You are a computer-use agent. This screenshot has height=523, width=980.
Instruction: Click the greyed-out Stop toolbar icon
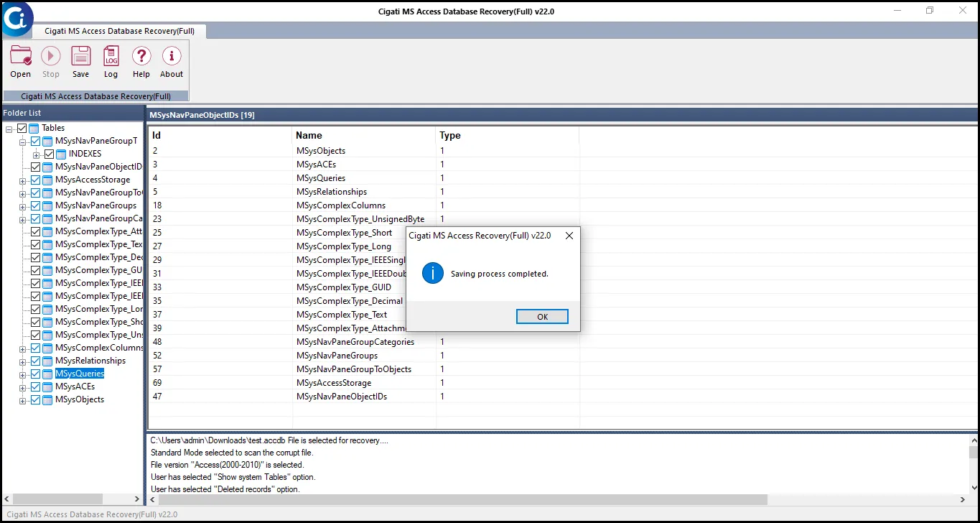coord(50,56)
